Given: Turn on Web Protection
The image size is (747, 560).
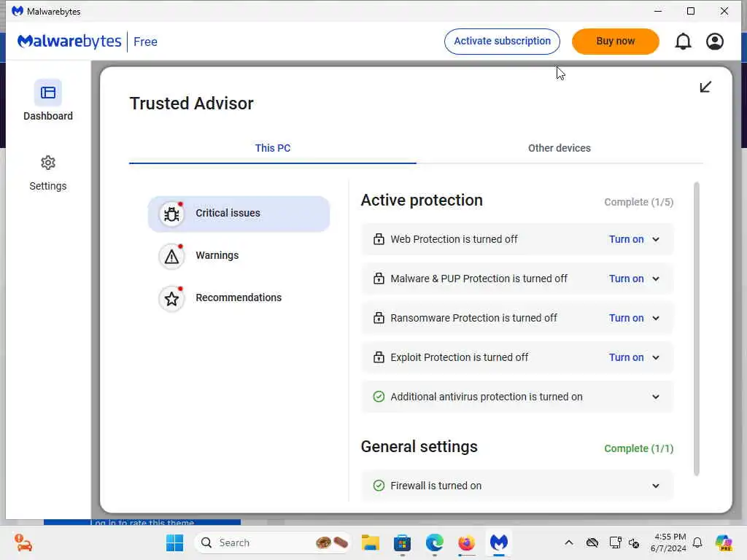Looking at the screenshot, I should (x=626, y=239).
